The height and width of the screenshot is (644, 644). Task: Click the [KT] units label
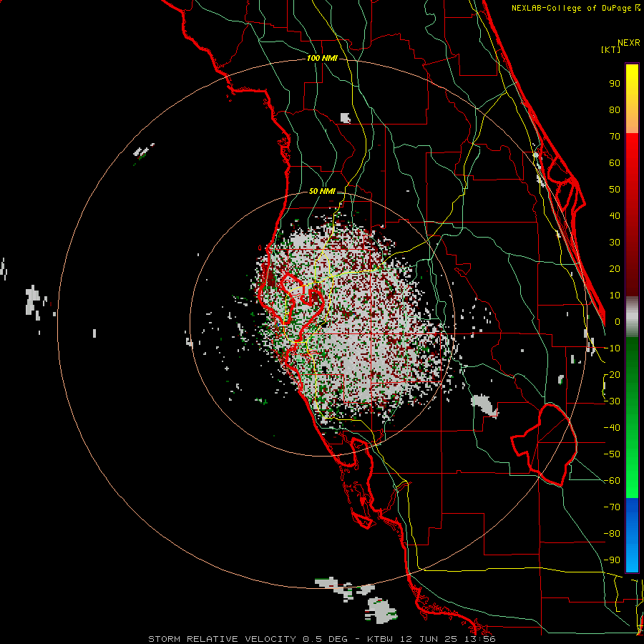pos(611,49)
